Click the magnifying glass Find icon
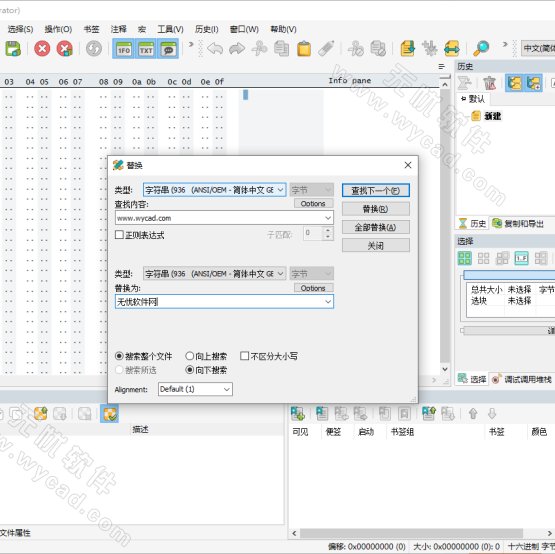555x554 pixels. pyautogui.click(x=481, y=48)
